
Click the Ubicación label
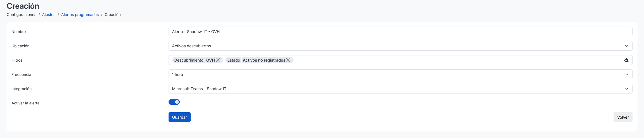20,46
